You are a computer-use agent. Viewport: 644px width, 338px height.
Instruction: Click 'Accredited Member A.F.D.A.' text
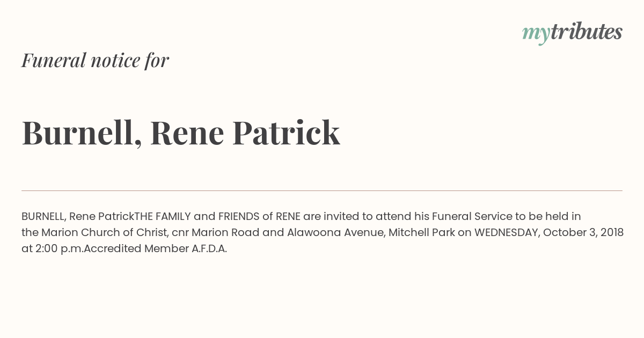coord(156,249)
